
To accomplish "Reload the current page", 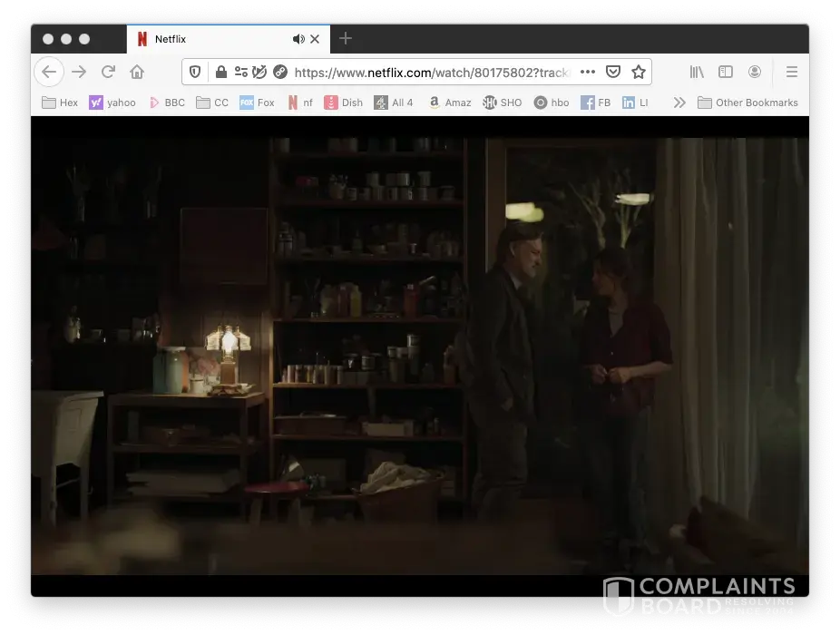I will tap(108, 72).
